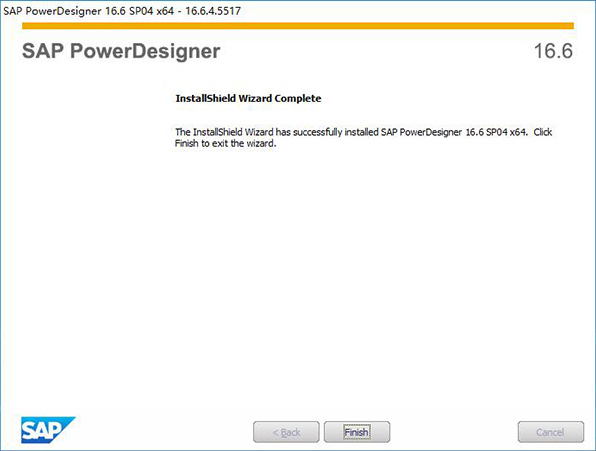Click 'SP04 x64' in the window title
The width and height of the screenshot is (596, 451).
(x=151, y=11)
